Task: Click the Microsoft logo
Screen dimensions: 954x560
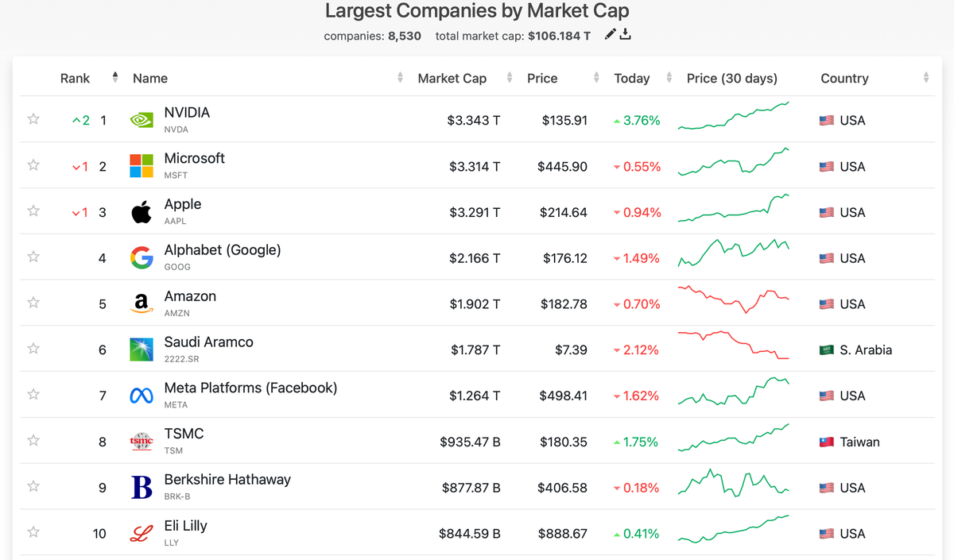Action: 141,165
